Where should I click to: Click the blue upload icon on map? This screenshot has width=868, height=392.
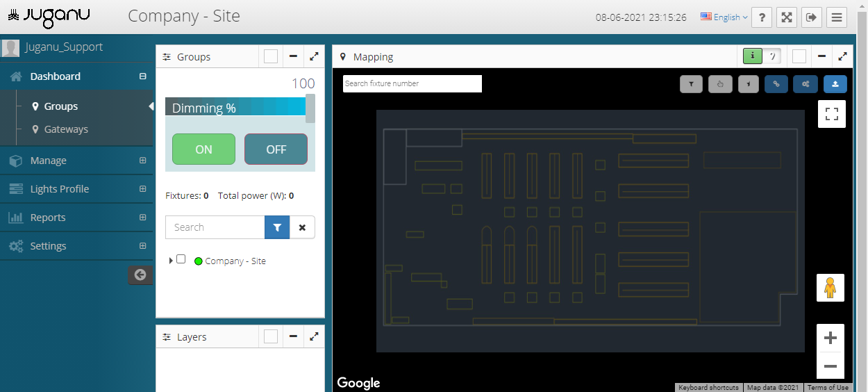[x=835, y=84]
